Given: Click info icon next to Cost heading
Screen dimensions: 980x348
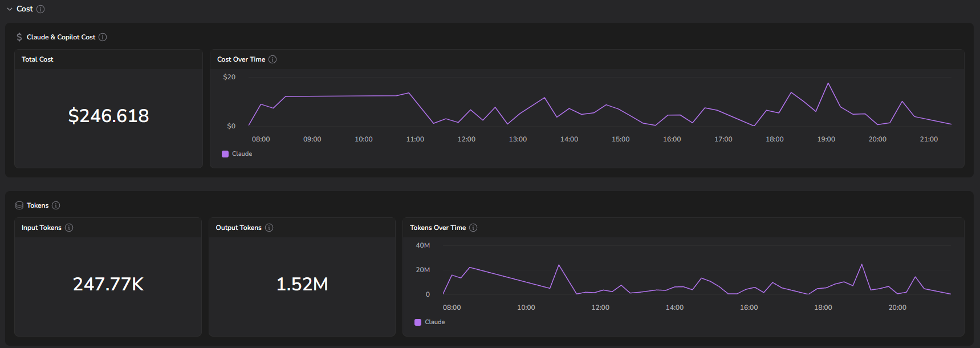Looking at the screenshot, I should point(40,9).
